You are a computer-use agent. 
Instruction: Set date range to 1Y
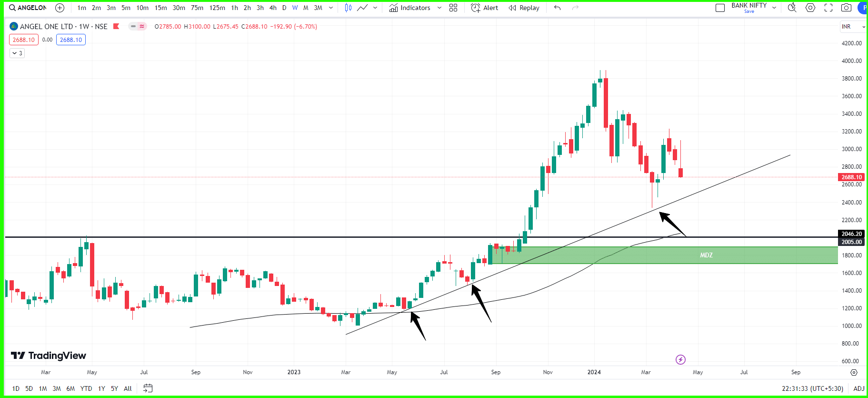101,388
